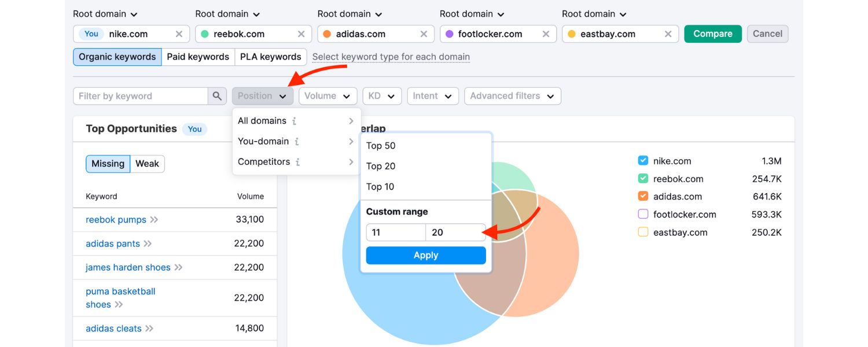Click the custom range field containing 11
The image size is (868, 347).
click(396, 232)
